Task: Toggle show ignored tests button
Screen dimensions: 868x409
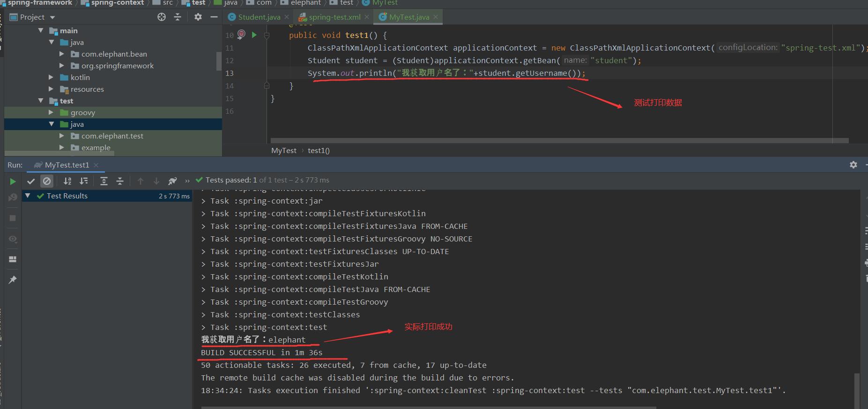Action: point(47,181)
